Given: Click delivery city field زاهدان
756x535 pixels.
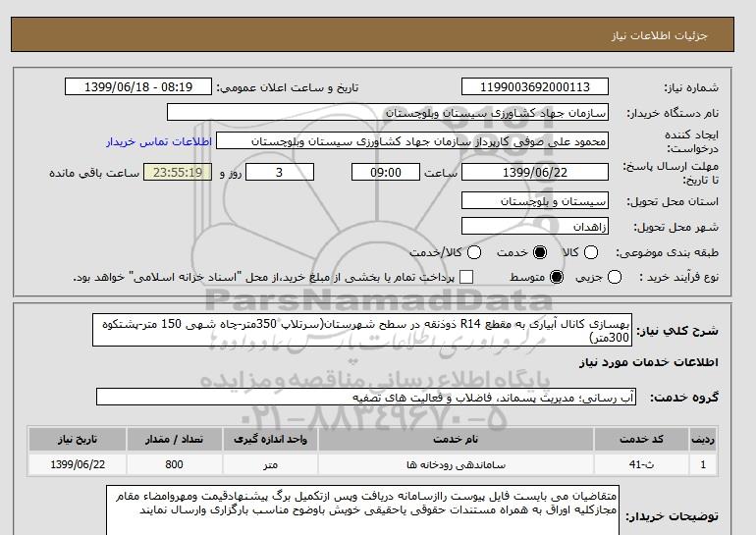Looking at the screenshot, I should coord(535,226).
